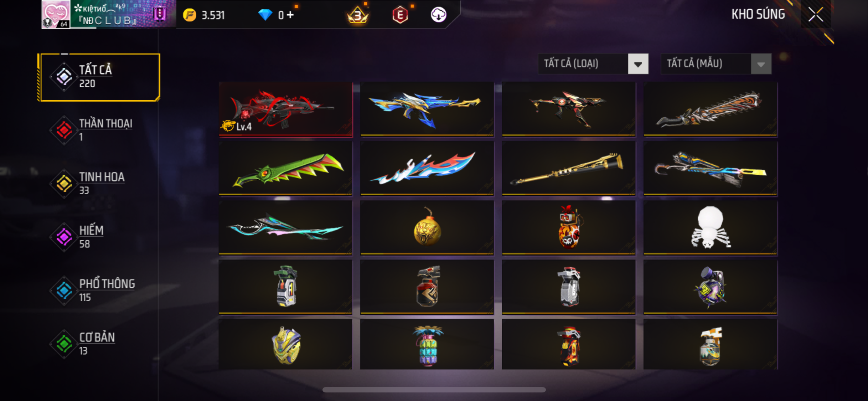Open the player avatar with pink heart

pos(56,14)
